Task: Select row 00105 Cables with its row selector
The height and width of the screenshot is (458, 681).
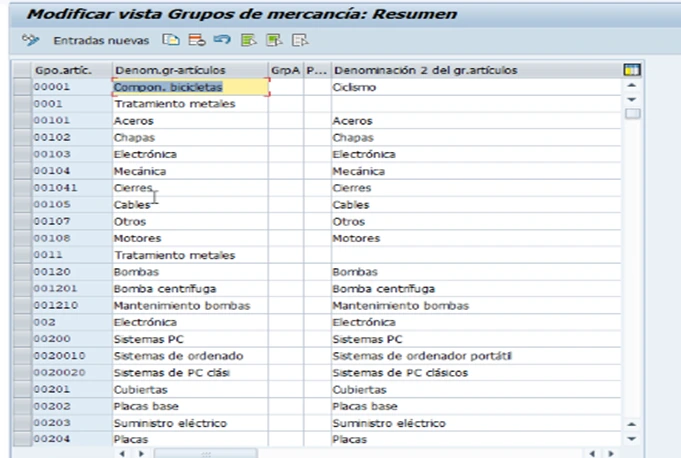Action: pos(22,204)
